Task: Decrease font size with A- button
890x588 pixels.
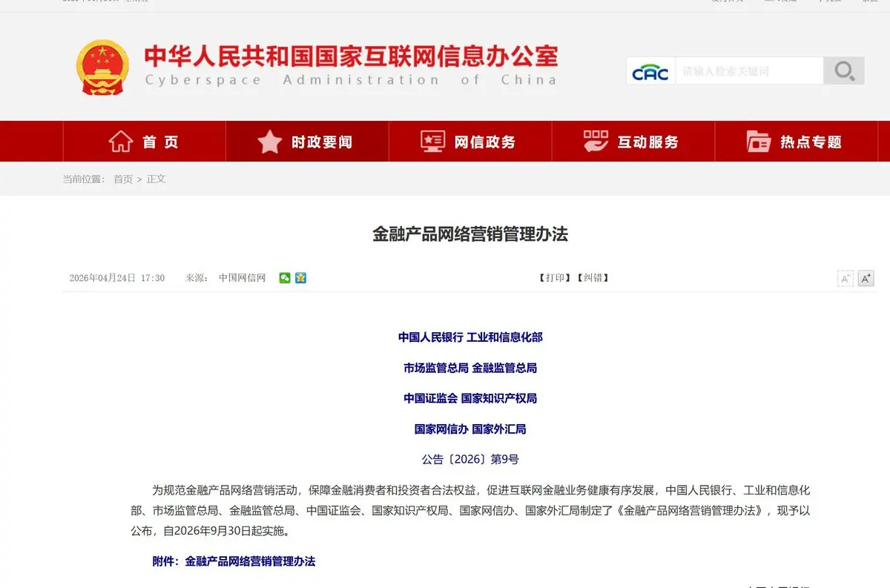Action: [845, 279]
